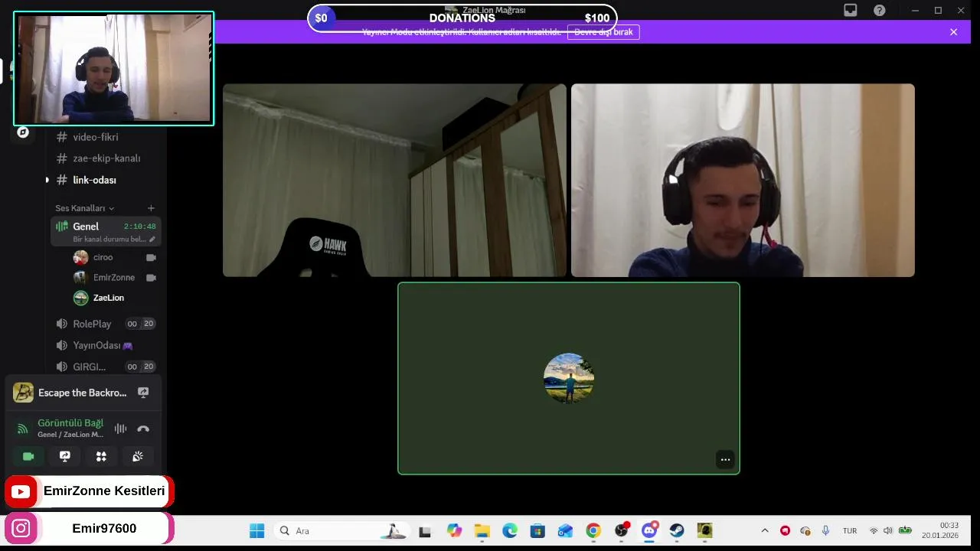Select user ZaeLion in voice list
This screenshot has height=551, width=980.
click(109, 298)
